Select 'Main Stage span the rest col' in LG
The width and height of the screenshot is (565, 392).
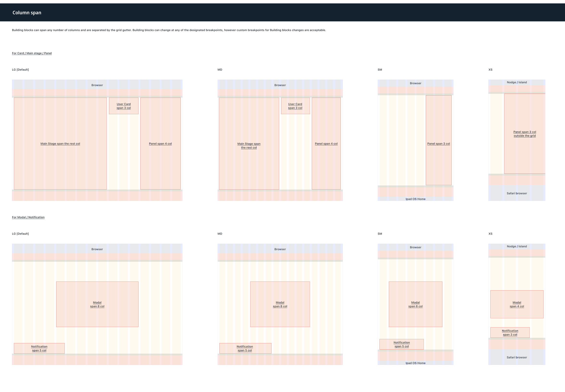60,144
